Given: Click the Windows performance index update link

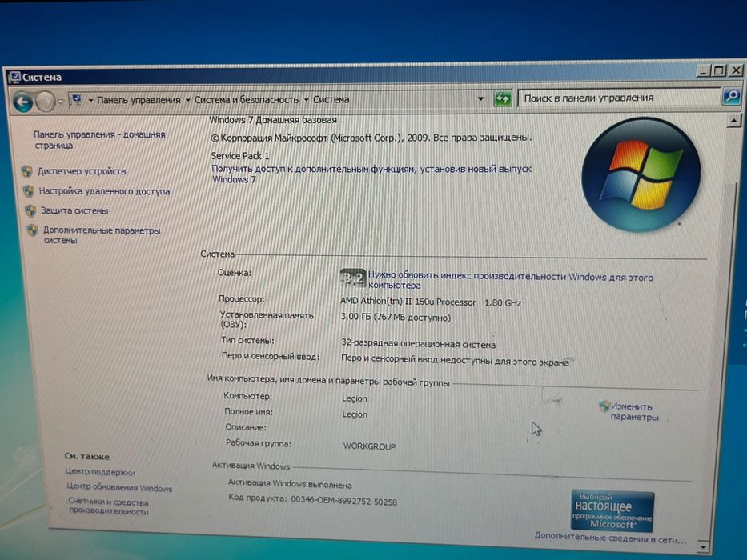Looking at the screenshot, I should [510, 281].
